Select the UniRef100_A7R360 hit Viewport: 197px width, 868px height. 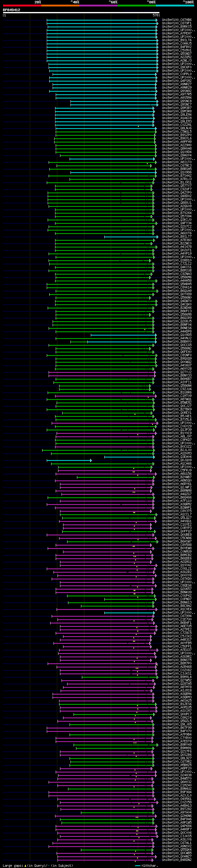coord(177,240)
